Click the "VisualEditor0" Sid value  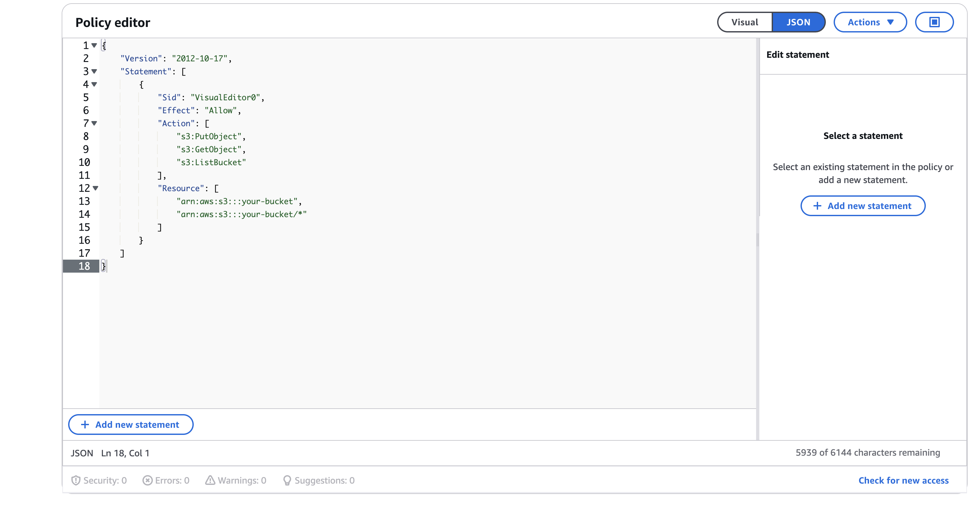coord(225,97)
